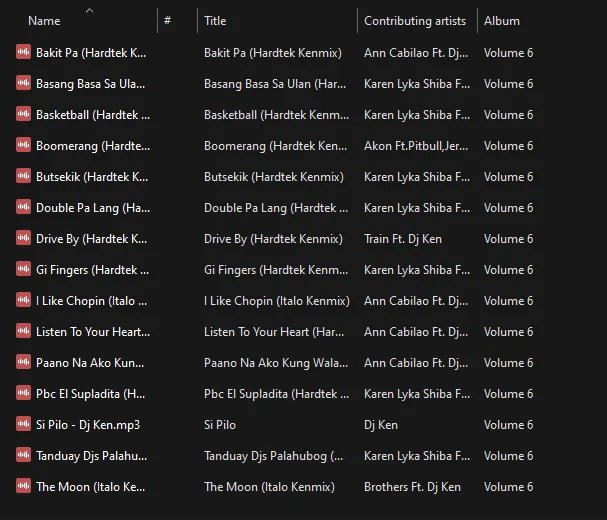
Task: Select file name 'Gi Fingers (Hardtek ...'
Action: click(93, 269)
